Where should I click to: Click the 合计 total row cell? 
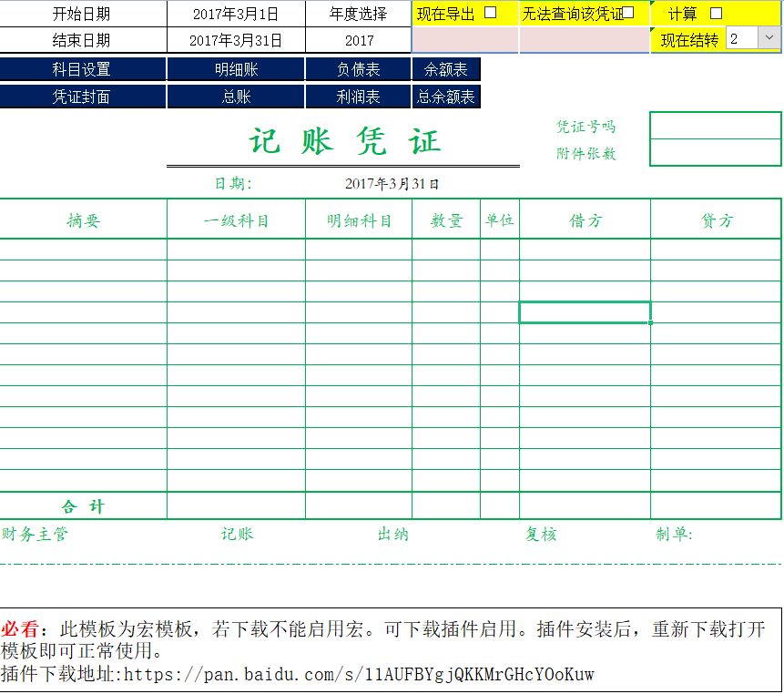coord(83,507)
